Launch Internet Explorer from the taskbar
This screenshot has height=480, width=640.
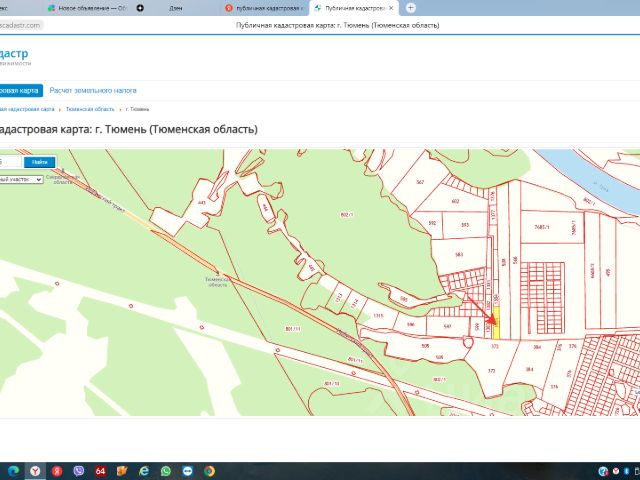(x=144, y=470)
